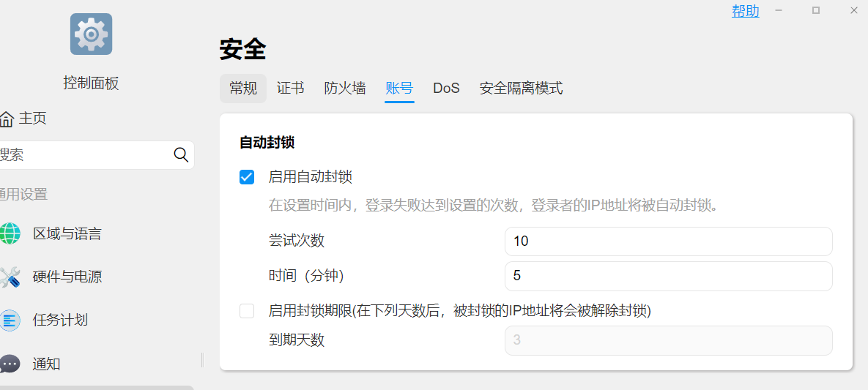868x390 pixels.
Task: Click the 帮助 help link
Action: 745,11
